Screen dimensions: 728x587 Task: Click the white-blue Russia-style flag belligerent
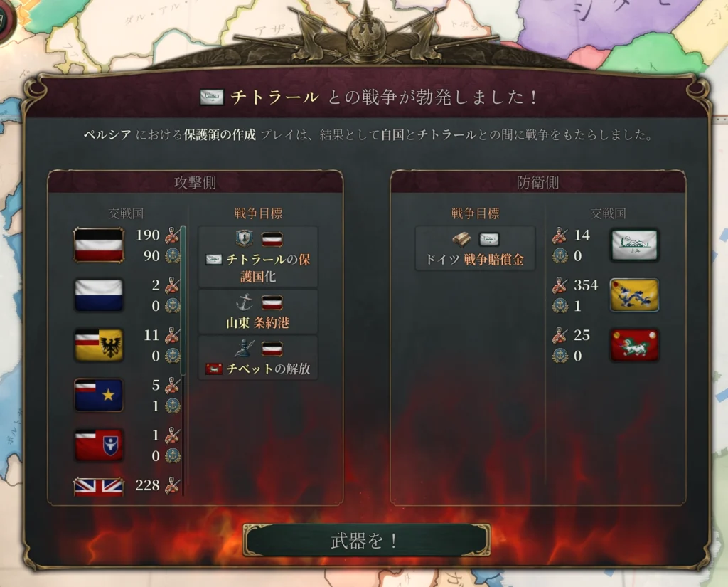pos(99,295)
